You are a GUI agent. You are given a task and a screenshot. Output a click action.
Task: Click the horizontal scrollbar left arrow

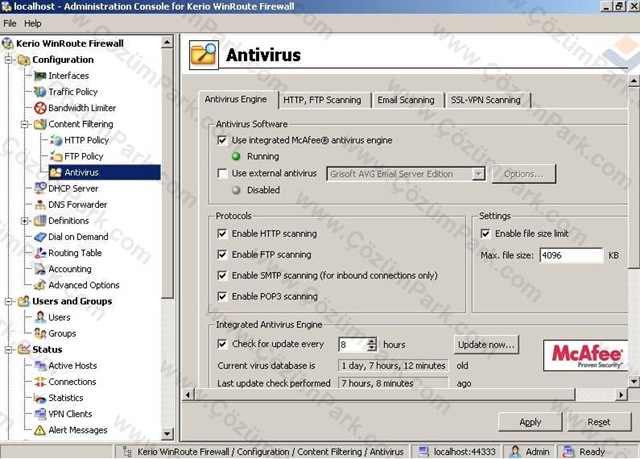[188, 395]
